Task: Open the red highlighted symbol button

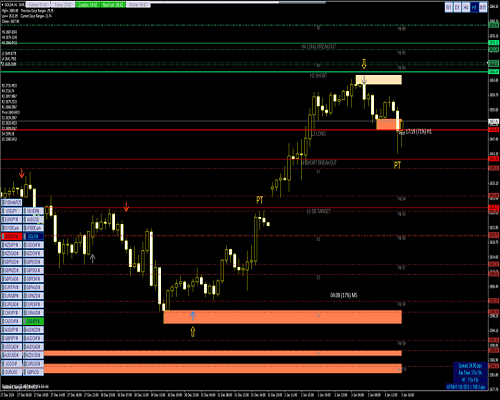Action: 12,236
